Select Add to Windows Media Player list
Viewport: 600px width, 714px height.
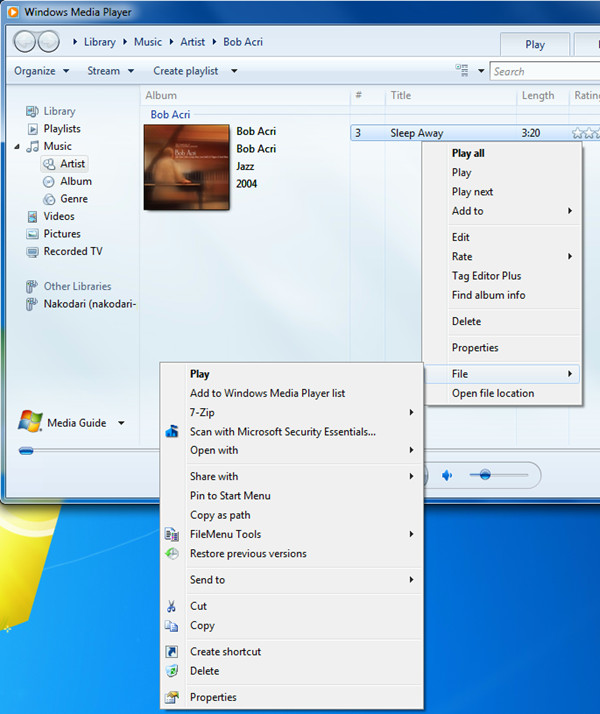click(267, 393)
